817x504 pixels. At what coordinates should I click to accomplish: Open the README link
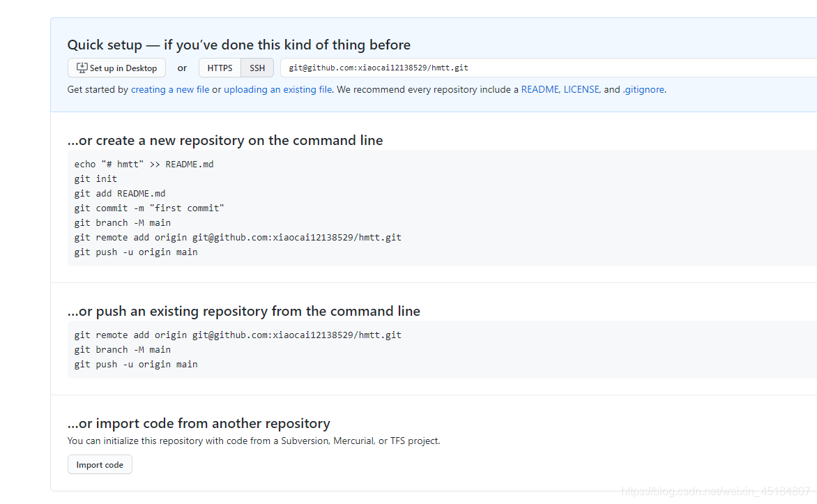tap(540, 90)
